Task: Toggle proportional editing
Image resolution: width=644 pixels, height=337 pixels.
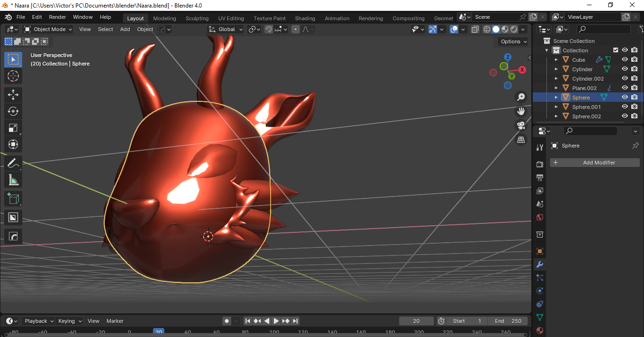Action: point(296,29)
